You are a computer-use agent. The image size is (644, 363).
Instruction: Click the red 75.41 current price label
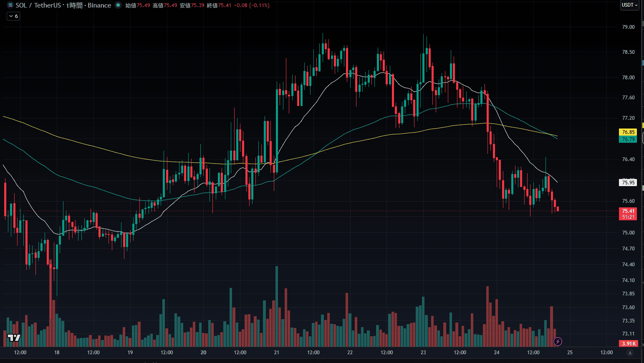[628, 211]
